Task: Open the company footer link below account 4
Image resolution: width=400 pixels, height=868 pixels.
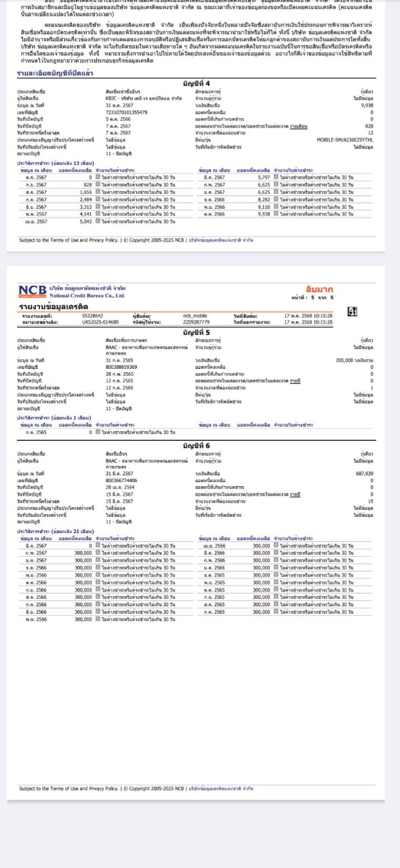Action: [x=221, y=239]
